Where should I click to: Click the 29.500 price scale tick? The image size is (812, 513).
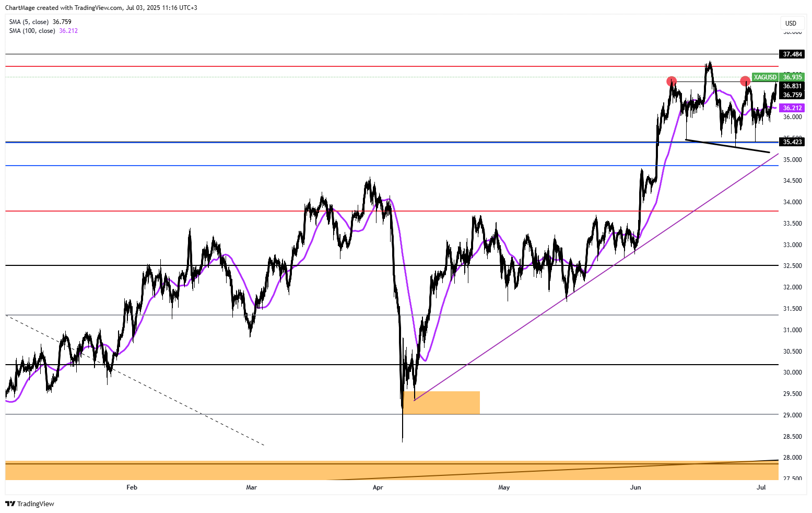point(792,394)
